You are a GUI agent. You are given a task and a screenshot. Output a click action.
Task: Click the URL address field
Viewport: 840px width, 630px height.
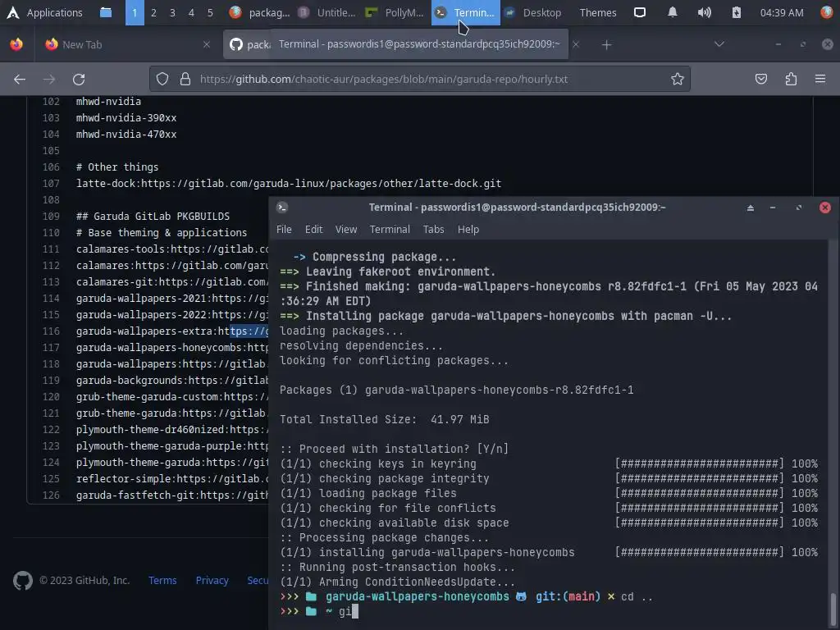point(420,80)
